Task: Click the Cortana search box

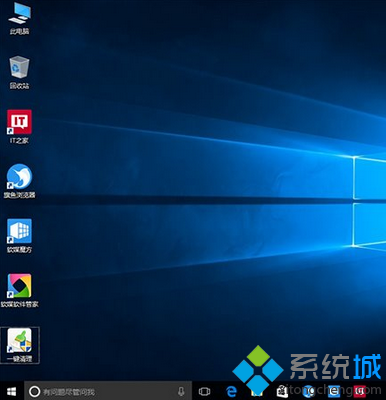Action: tap(108, 391)
